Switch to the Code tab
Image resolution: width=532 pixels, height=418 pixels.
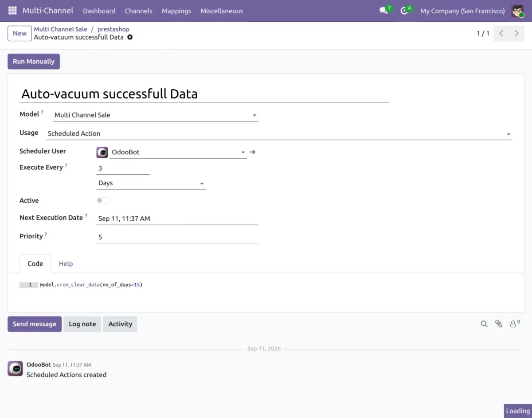pos(35,264)
